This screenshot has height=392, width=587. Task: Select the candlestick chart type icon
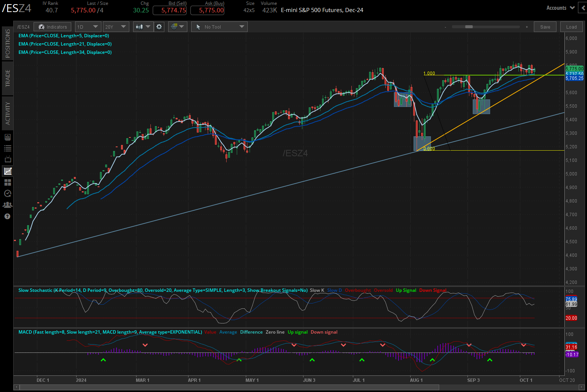click(140, 27)
